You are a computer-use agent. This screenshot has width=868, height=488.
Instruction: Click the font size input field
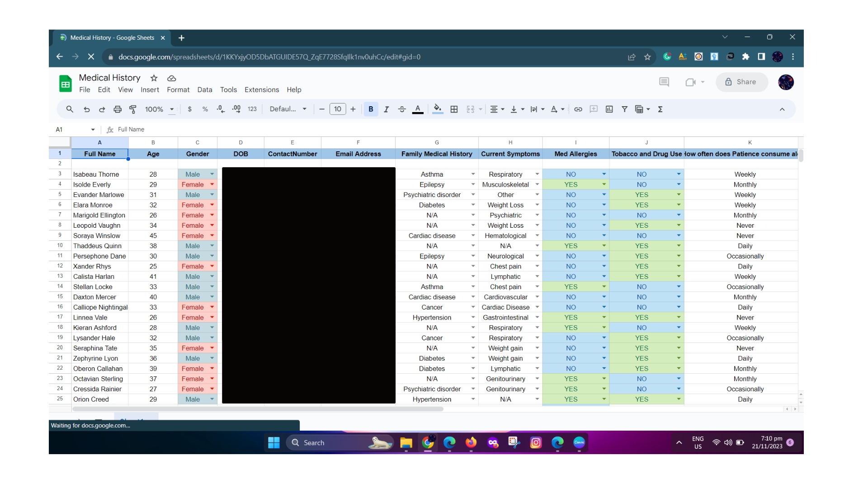(x=337, y=109)
